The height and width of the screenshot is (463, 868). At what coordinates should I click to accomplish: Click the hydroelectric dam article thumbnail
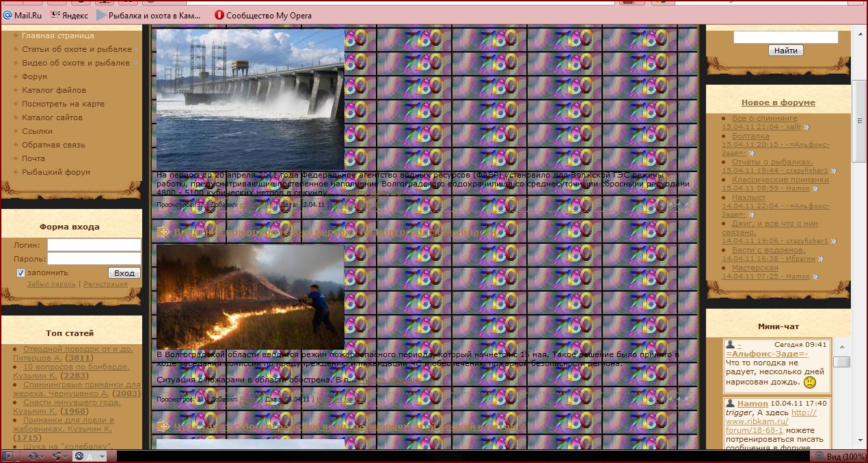(x=250, y=99)
